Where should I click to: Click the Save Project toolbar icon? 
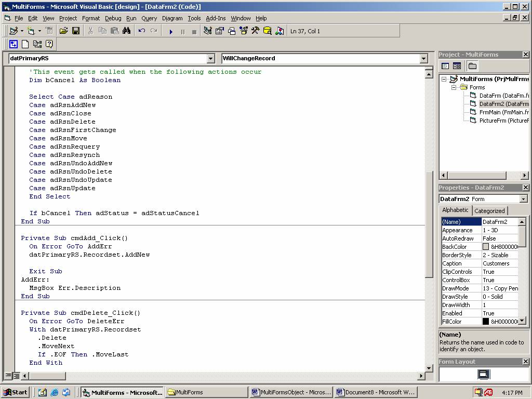(75, 31)
